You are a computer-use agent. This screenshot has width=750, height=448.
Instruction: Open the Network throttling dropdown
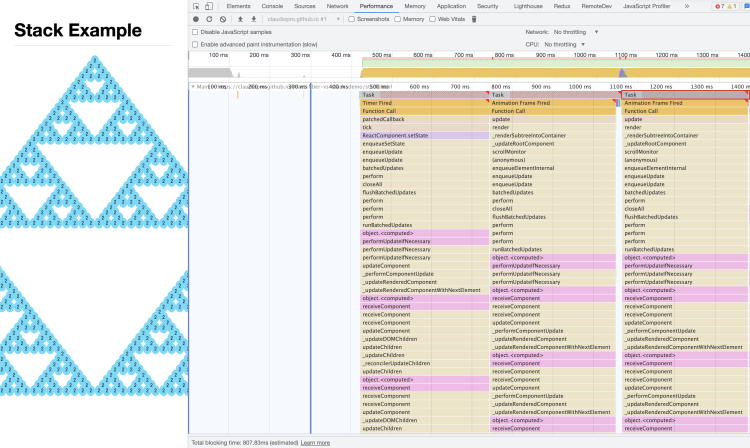click(576, 32)
